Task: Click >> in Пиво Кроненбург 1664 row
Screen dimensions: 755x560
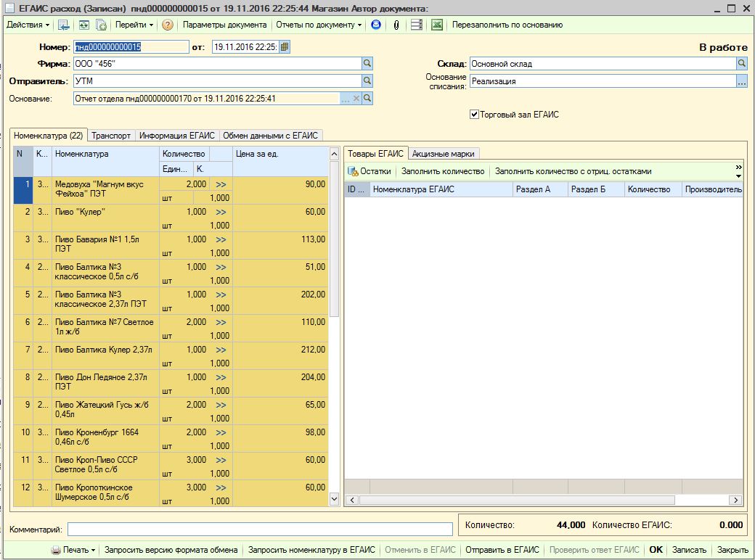Action: point(221,432)
